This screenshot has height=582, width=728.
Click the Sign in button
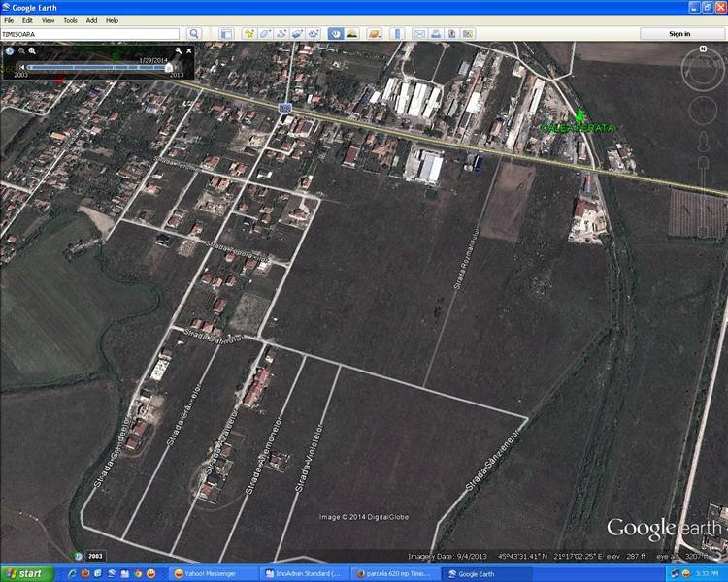click(679, 34)
